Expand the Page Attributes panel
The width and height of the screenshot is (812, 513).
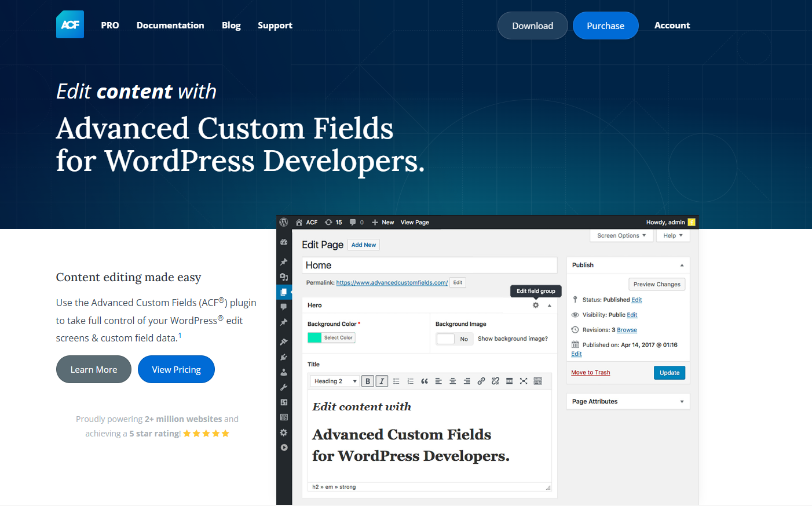(682, 402)
